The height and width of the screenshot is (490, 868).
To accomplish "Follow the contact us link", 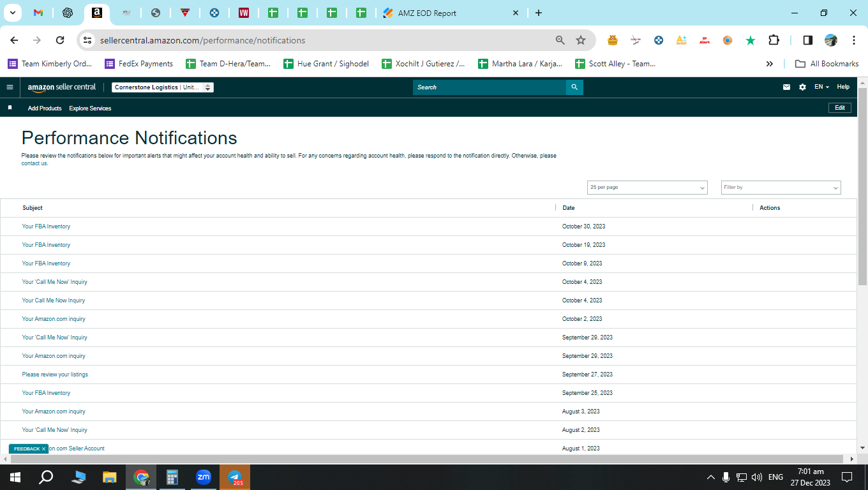I will tap(34, 163).
